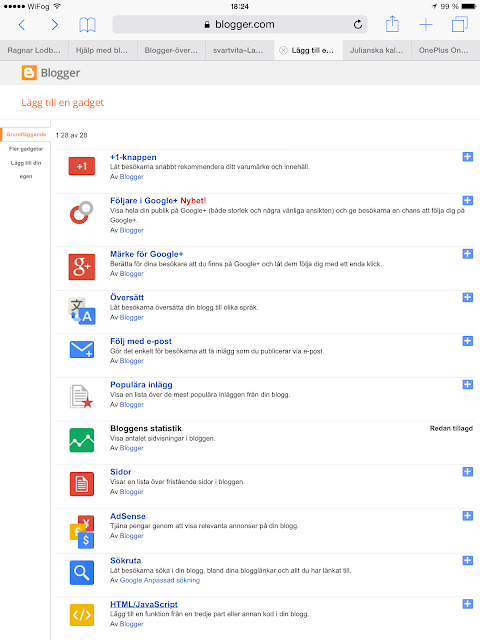Image resolution: width=480 pixels, height=640 pixels.
Task: Click the Bloggens statistik title text
Action: click(x=146, y=428)
